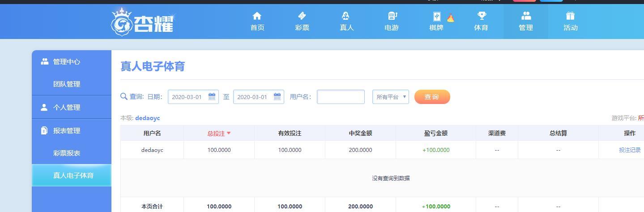The height and width of the screenshot is (212, 644).
Task: Open the trophy icon for 体育
Action: pyautogui.click(x=481, y=17)
